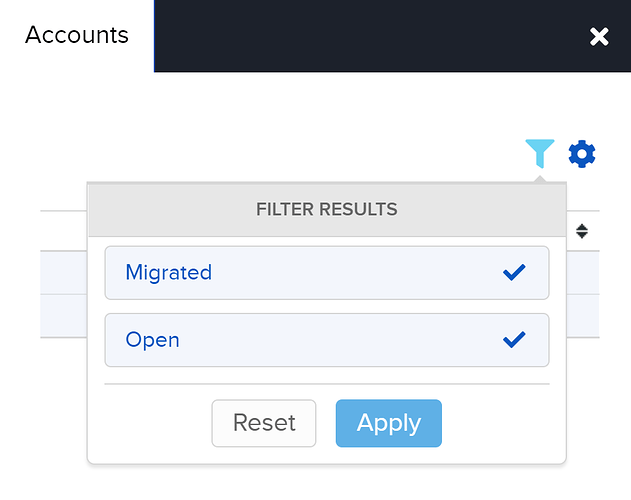Screen dimensions: 631x500
Task: Deselect the Migrated label text
Action: tap(169, 273)
